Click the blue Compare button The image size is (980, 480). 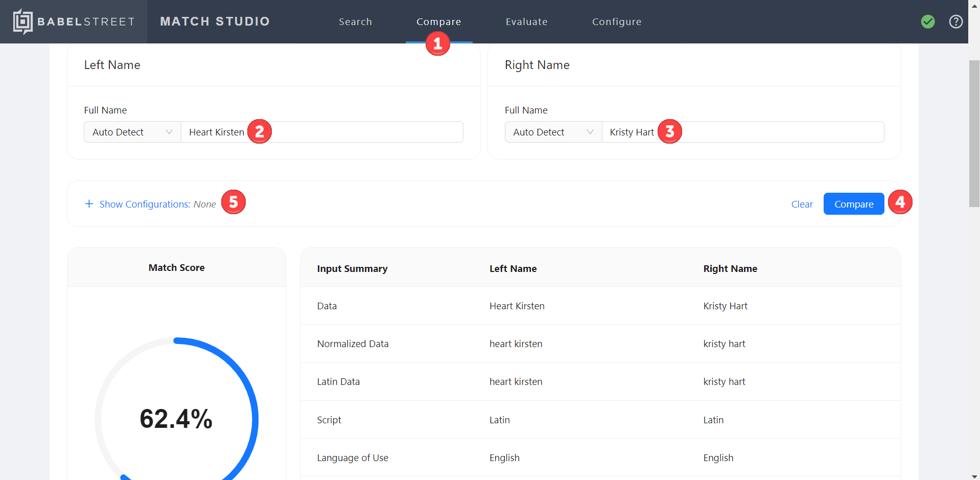pyautogui.click(x=854, y=204)
